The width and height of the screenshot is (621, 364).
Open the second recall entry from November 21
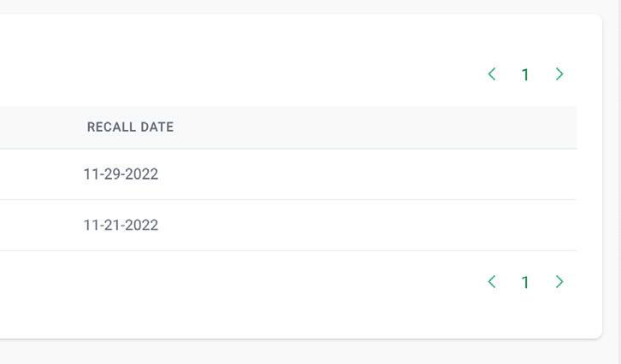[288, 226]
